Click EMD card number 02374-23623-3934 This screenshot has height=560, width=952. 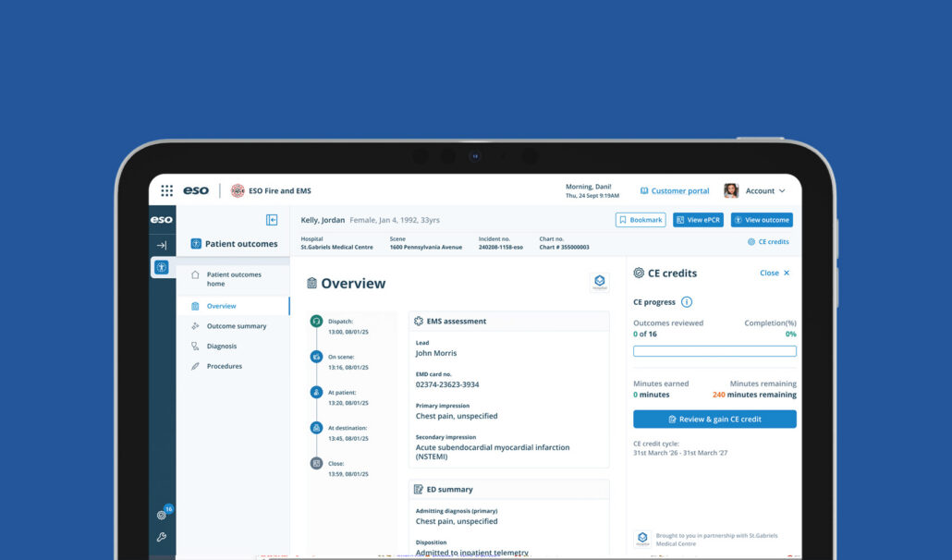446,384
